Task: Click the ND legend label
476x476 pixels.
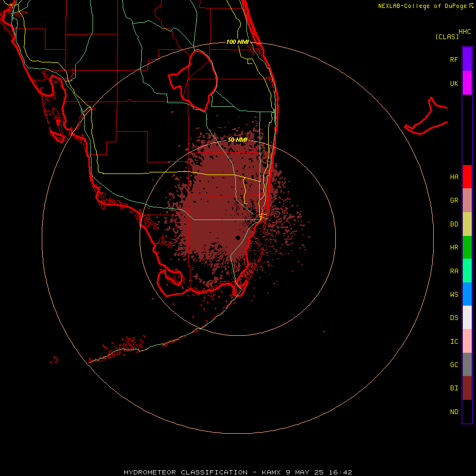Action: tap(454, 412)
